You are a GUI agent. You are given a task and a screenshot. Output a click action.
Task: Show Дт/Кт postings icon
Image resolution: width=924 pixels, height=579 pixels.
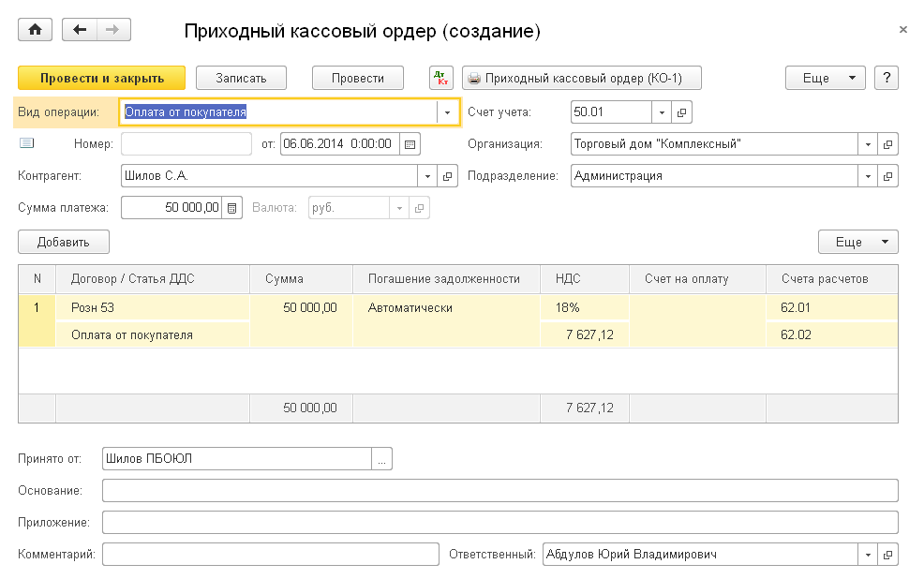440,78
